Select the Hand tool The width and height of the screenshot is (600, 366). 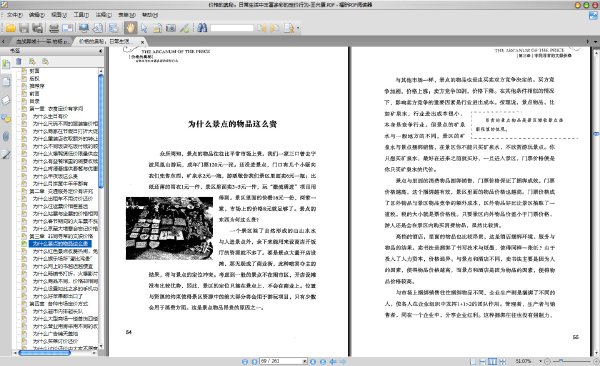[x=130, y=28]
